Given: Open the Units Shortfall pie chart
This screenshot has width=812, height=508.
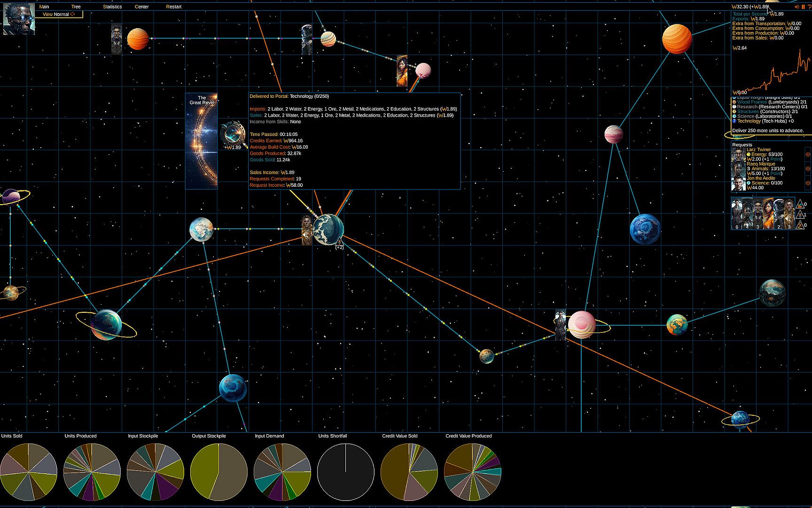Looking at the screenshot, I should [346, 472].
